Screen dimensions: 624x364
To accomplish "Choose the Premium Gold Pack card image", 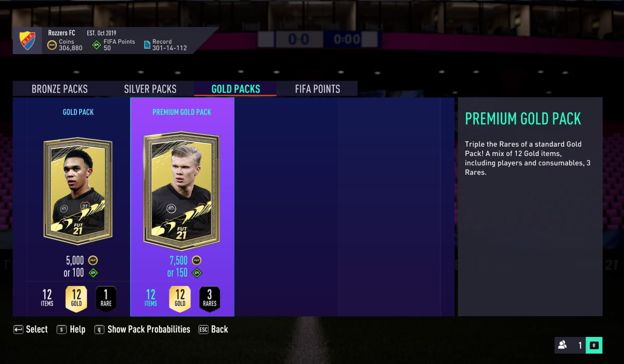I will tap(181, 190).
